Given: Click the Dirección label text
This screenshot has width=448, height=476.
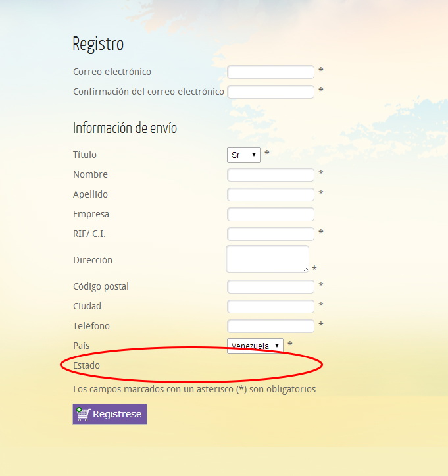Looking at the screenshot, I should pyautogui.click(x=93, y=260).
